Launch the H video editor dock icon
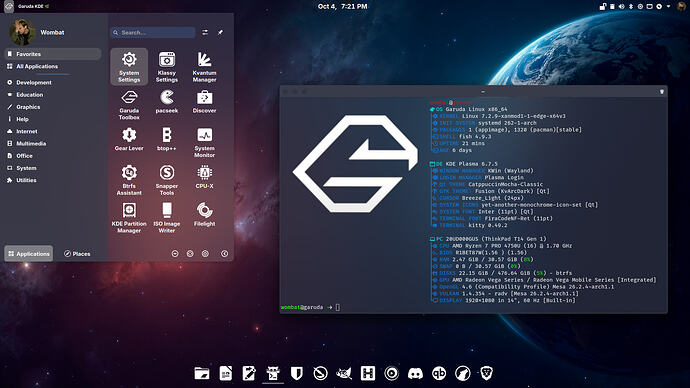Screen dimensions: 690x388 (x=367, y=373)
